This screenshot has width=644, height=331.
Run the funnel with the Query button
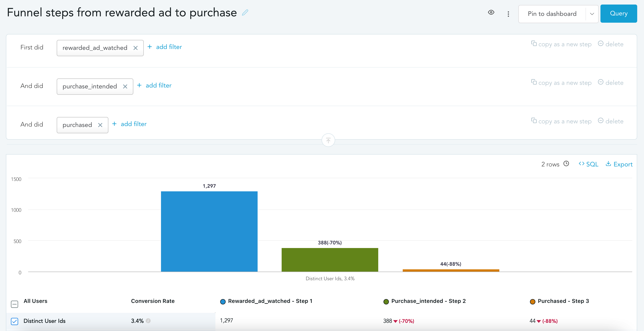619,14
